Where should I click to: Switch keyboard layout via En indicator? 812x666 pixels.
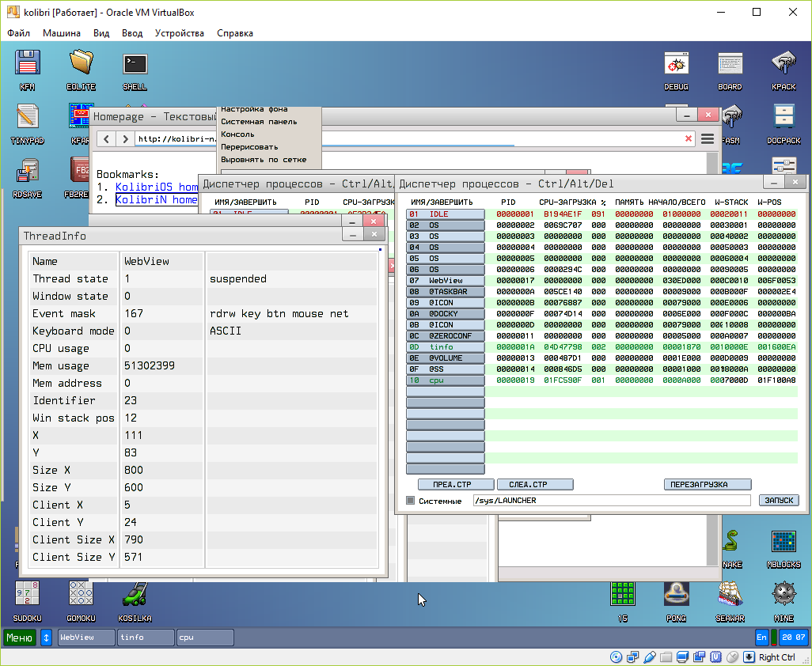(x=762, y=638)
